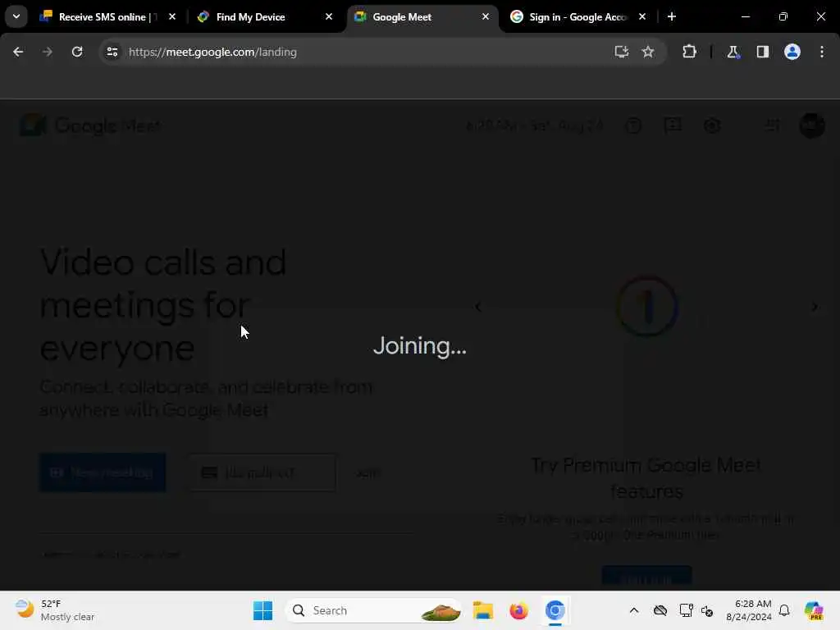The image size is (840, 630).
Task: Click the New meeting button
Action: [103, 472]
